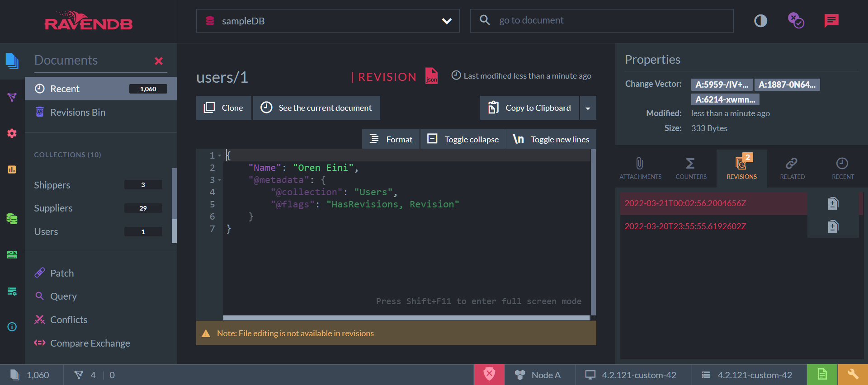Open the green Databases stack icon in the sidebar
This screenshot has height=385, width=868.
pos(12,219)
